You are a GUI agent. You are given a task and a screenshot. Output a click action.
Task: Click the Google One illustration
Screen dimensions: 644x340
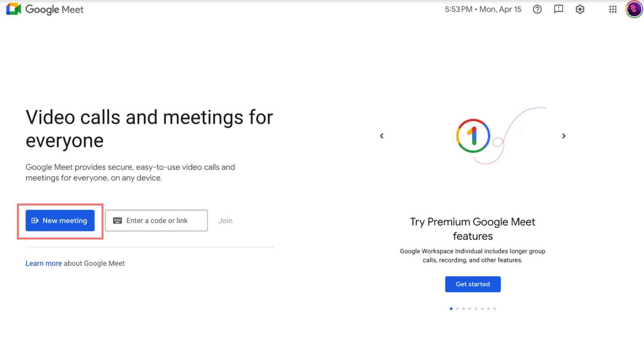point(501,136)
